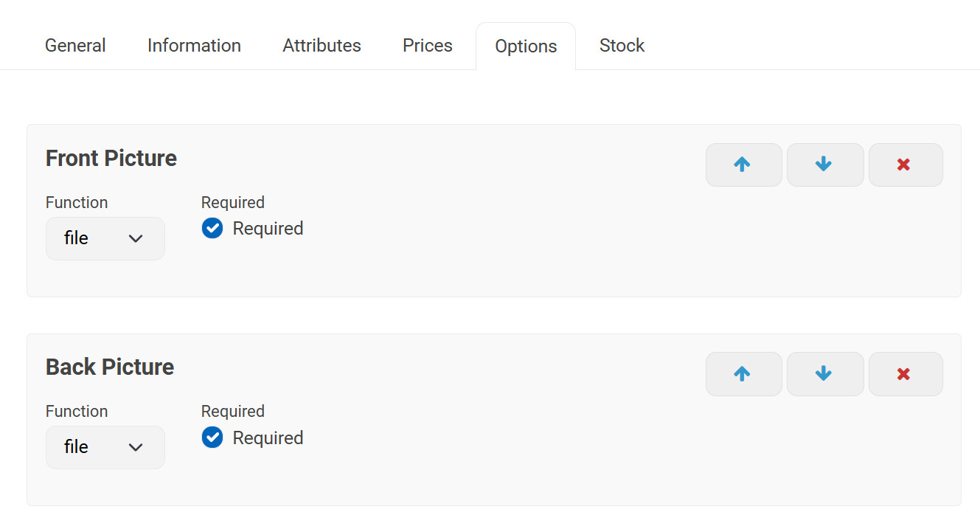Uncheck Required checkbox for Back Picture

point(212,438)
